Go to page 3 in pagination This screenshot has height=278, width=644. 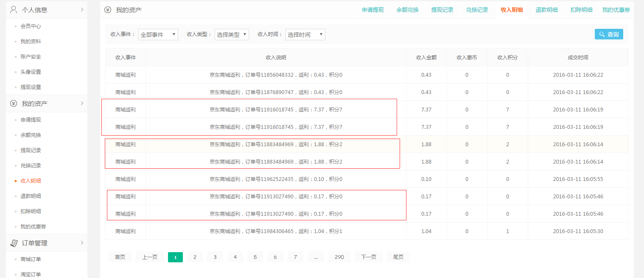pos(215,257)
